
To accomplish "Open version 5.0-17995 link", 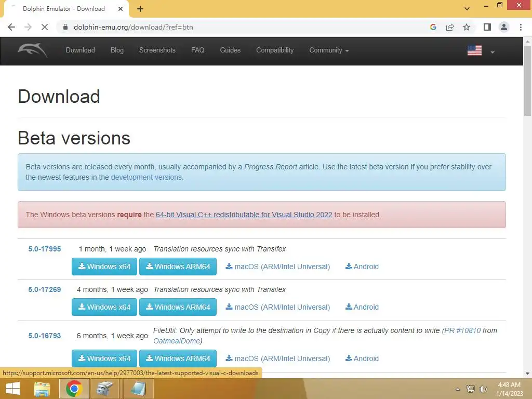I will tap(45, 249).
